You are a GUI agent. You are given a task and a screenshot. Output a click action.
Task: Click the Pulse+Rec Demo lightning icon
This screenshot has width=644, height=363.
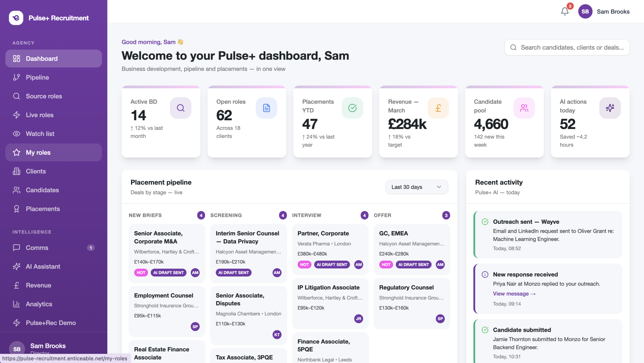pyautogui.click(x=17, y=323)
